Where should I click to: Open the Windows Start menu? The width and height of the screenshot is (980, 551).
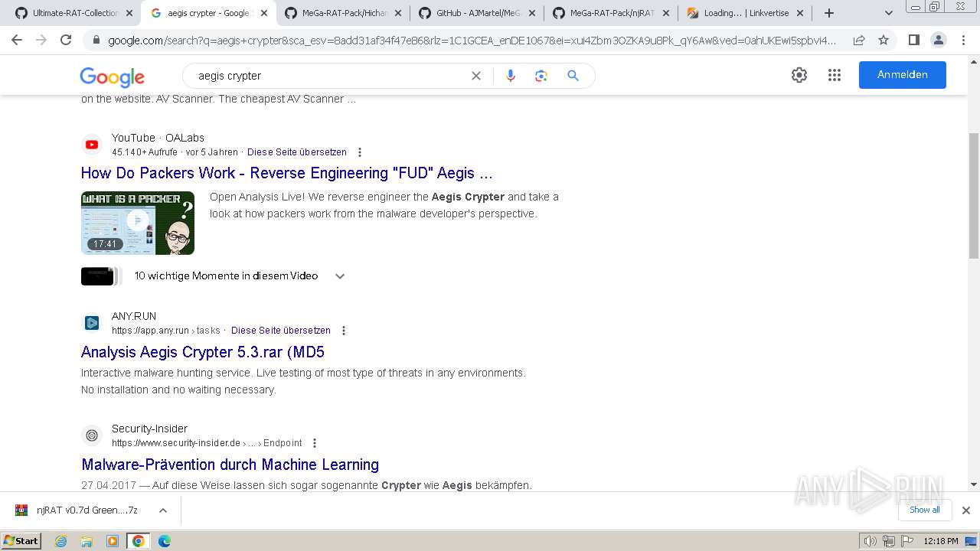[21, 540]
